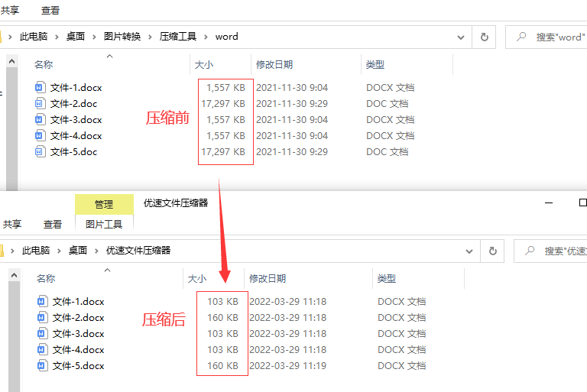Select file name 文件-5.doc

(73, 152)
